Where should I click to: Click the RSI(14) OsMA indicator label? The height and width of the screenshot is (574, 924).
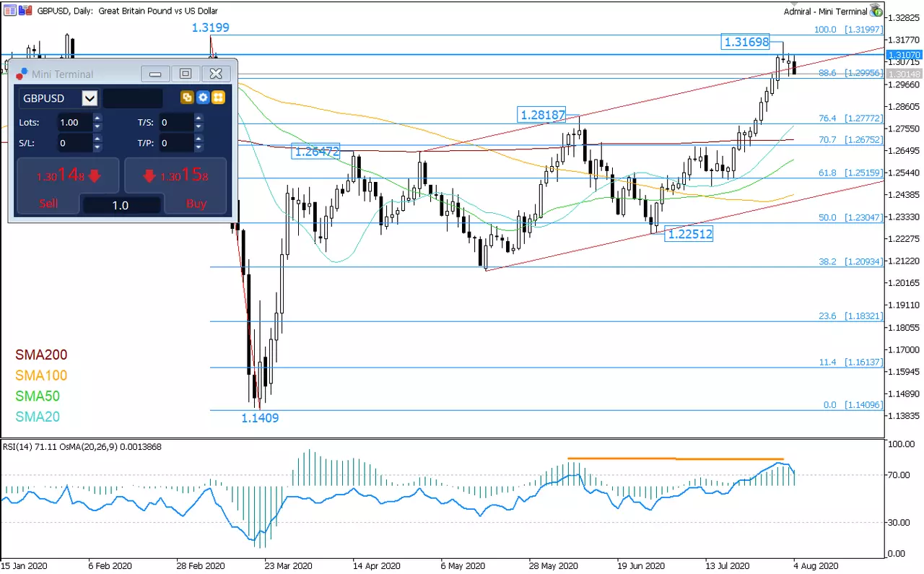(x=82, y=446)
